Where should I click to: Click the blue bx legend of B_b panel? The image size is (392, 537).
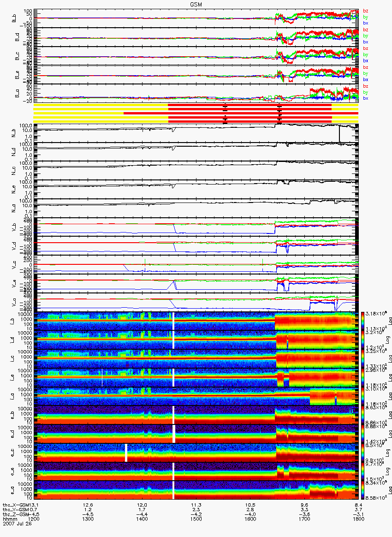click(366, 23)
